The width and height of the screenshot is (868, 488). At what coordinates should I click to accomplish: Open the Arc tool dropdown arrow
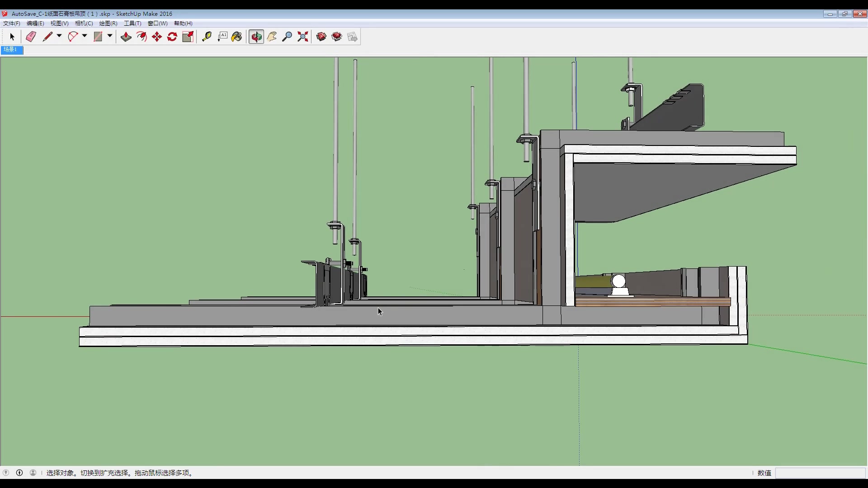coord(85,36)
